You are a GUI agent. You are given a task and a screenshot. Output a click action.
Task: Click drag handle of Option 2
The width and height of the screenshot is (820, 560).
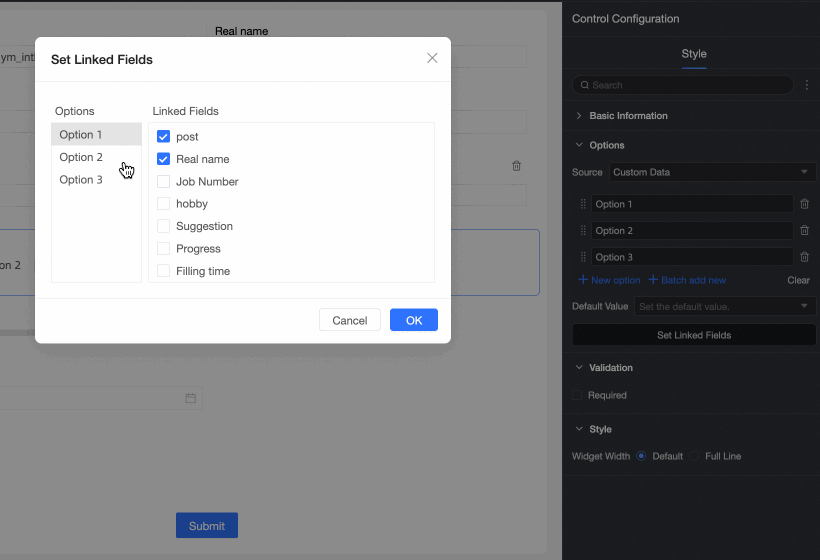(x=583, y=231)
